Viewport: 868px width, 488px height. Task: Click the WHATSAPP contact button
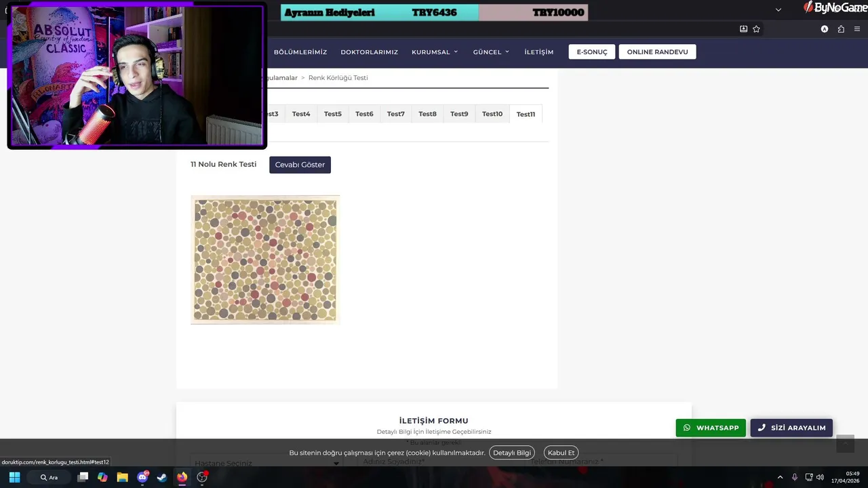[x=711, y=428]
